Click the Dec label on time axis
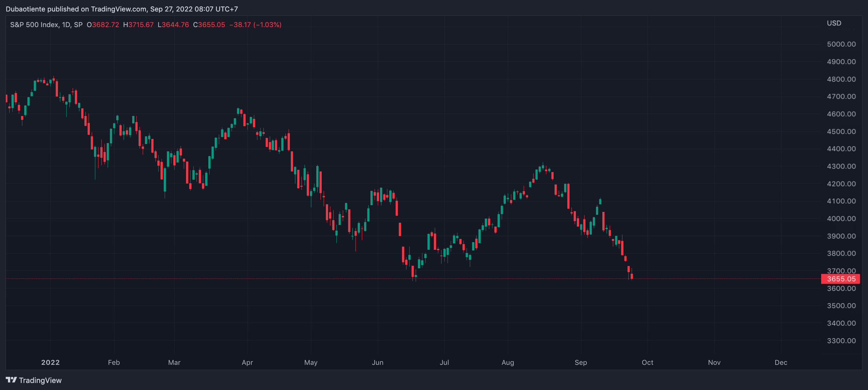Image resolution: width=868 pixels, height=390 pixels. (x=781, y=362)
